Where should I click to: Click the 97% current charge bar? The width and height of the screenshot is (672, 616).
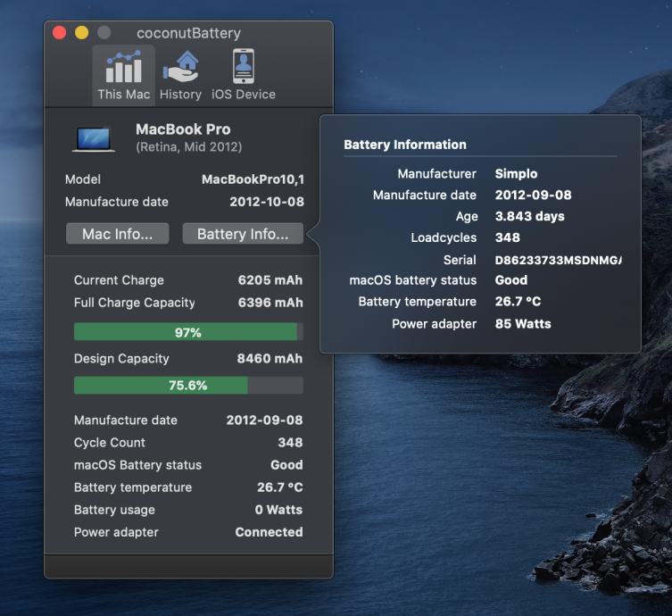pyautogui.click(x=187, y=332)
